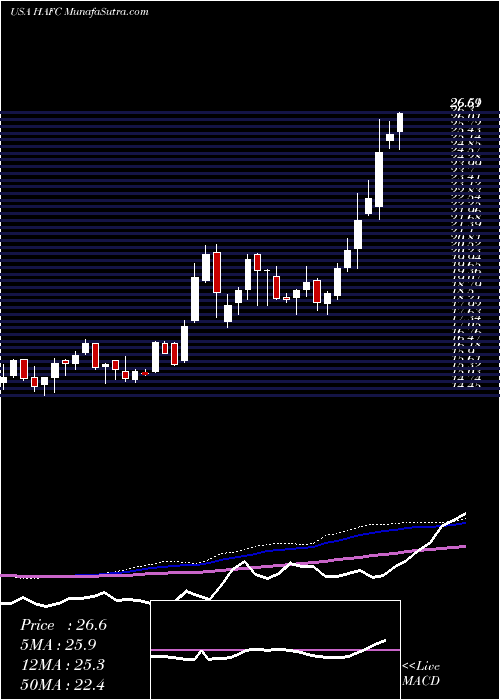
Task: Click the 12MA : 25.3 value
Action: point(62,665)
